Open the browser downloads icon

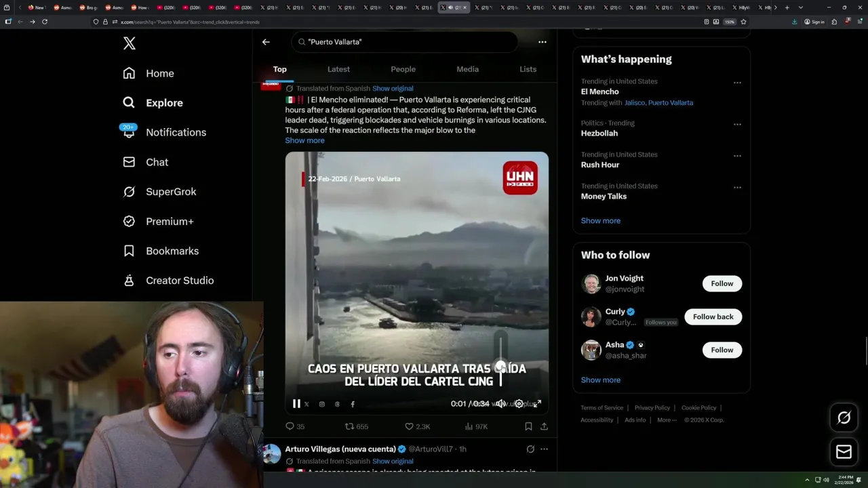click(x=795, y=22)
